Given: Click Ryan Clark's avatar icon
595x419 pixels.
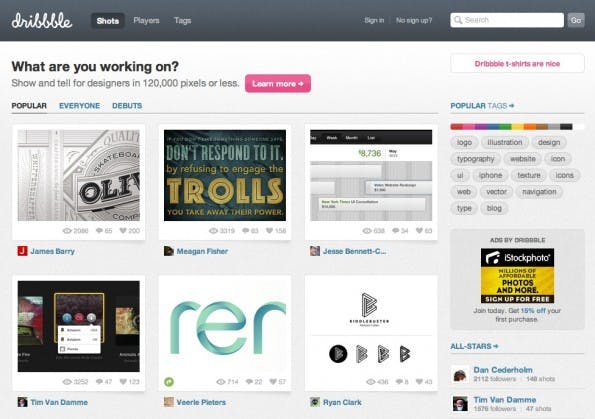Looking at the screenshot, I should tap(315, 402).
